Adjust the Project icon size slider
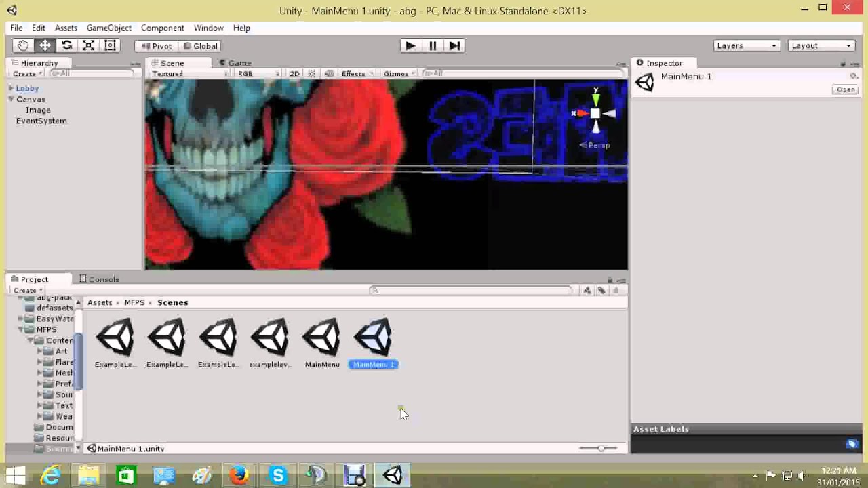The height and width of the screenshot is (488, 868). click(x=601, y=448)
